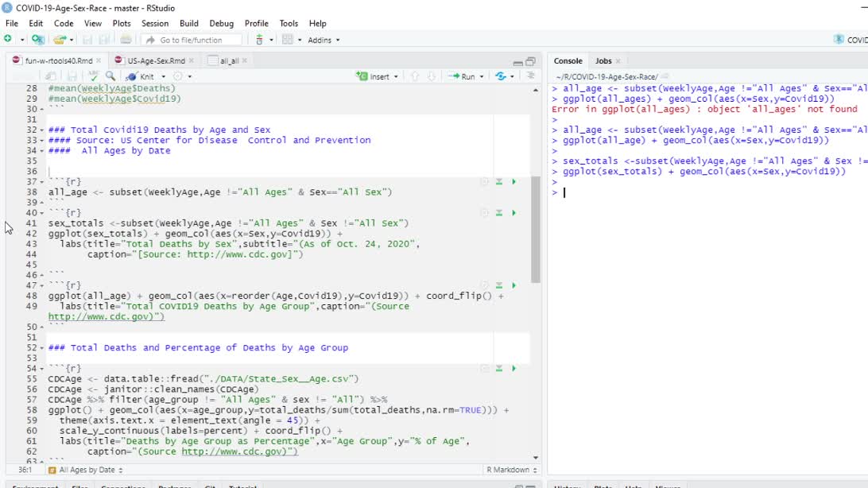Open the R Markdown file type selector
The width and height of the screenshot is (868, 488).
pos(512,470)
